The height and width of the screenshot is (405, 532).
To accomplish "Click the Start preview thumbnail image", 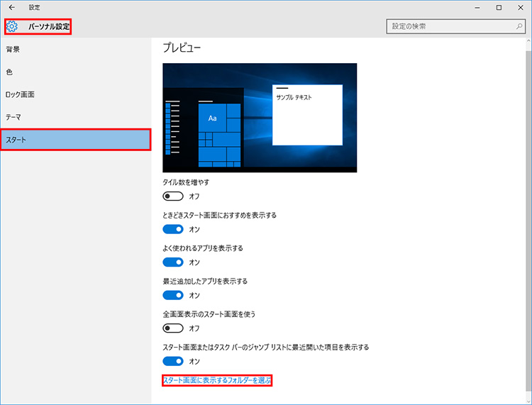I will pyautogui.click(x=260, y=118).
